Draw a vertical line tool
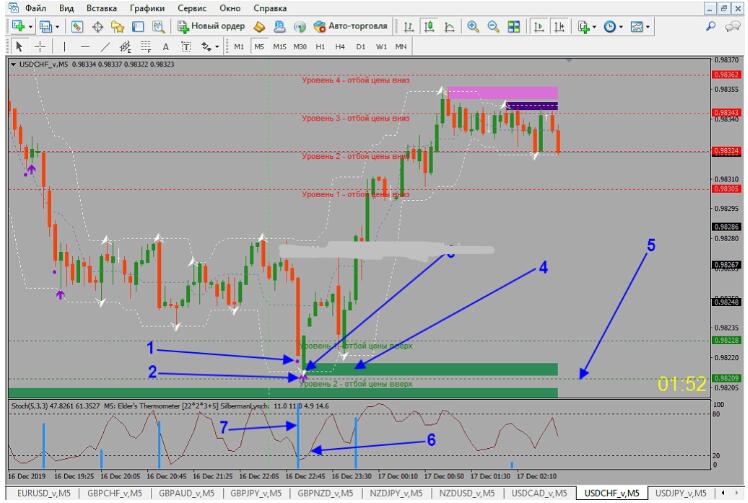Image resolution: width=748 pixels, height=503 pixels. (64, 47)
